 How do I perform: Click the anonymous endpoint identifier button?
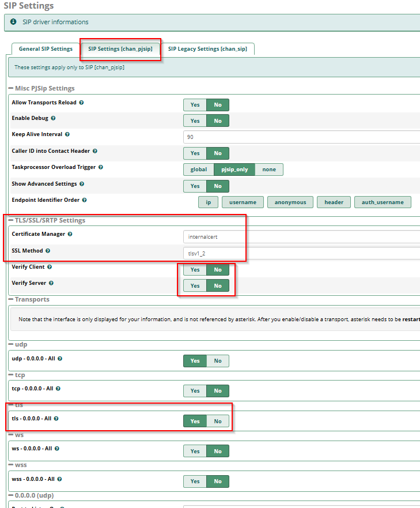click(x=290, y=202)
